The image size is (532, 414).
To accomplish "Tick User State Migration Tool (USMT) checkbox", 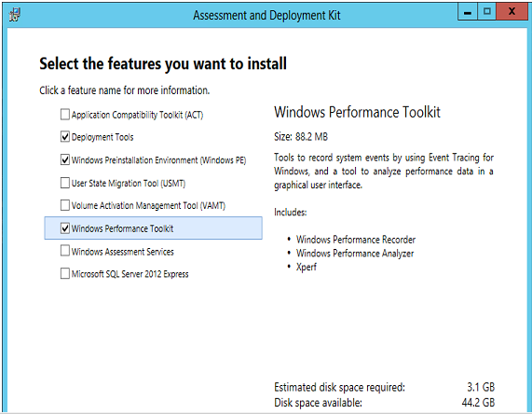I will click(65, 183).
